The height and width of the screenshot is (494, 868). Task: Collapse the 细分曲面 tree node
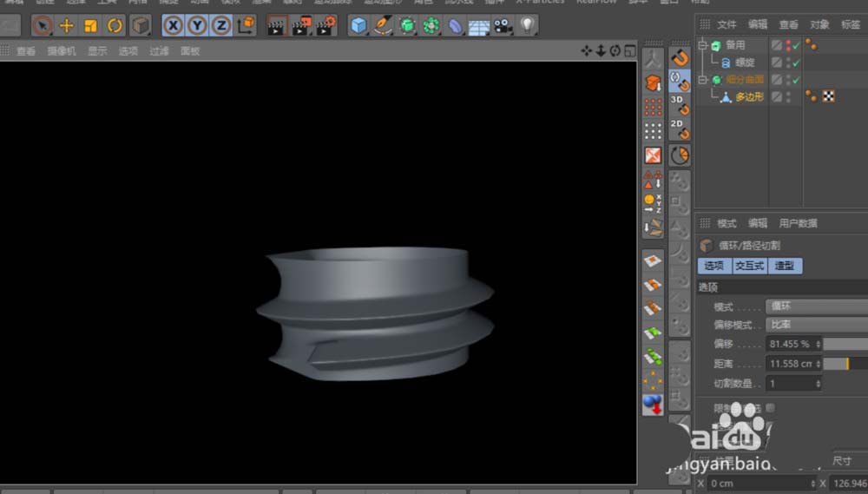(x=702, y=80)
